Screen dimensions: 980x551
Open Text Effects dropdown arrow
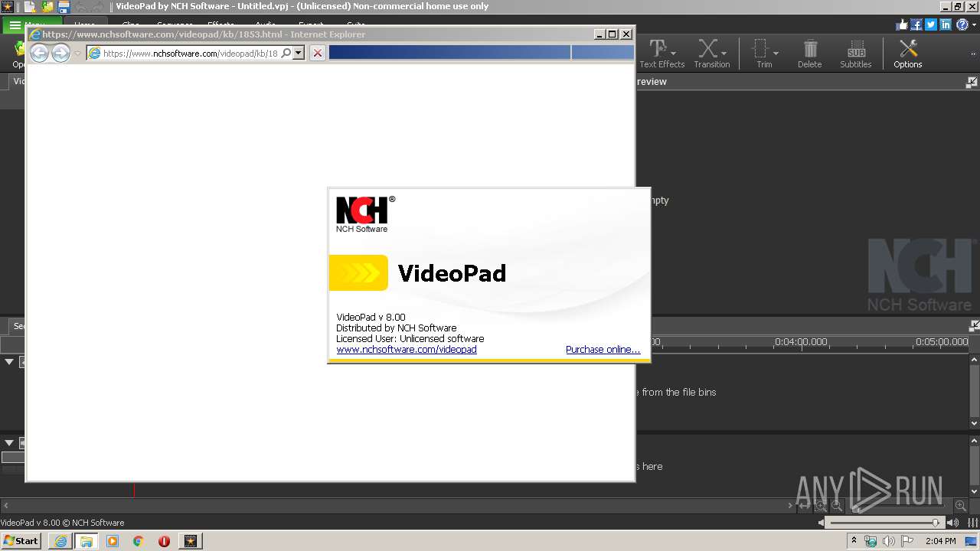pyautogui.click(x=673, y=54)
